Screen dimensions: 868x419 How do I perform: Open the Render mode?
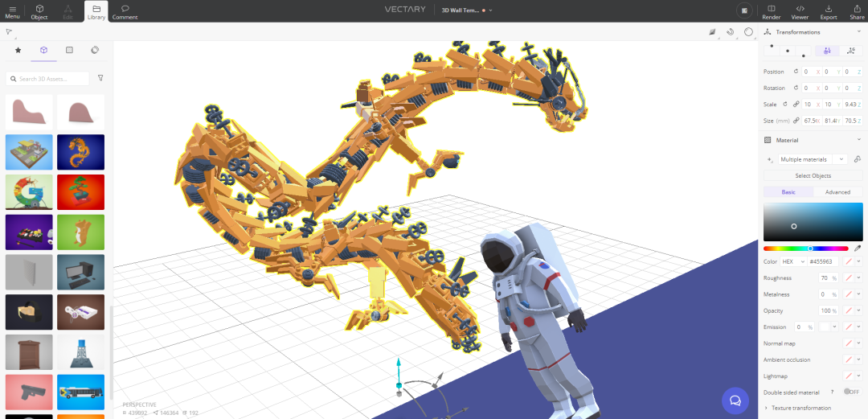(771, 11)
